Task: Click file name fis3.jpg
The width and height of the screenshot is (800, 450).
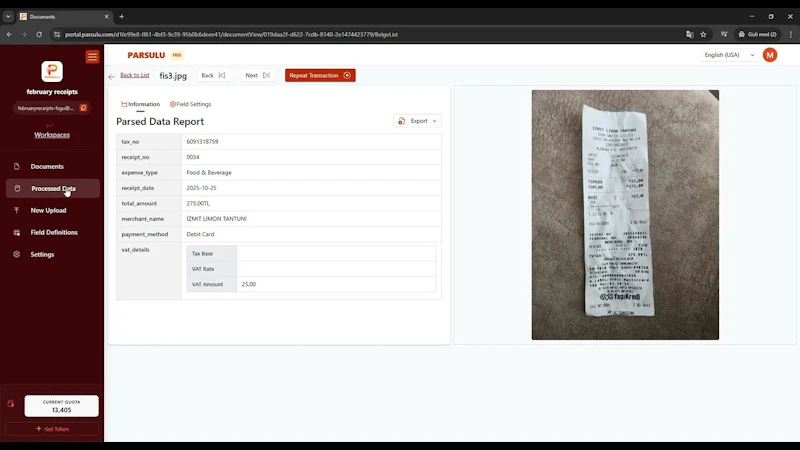Action: [x=173, y=76]
